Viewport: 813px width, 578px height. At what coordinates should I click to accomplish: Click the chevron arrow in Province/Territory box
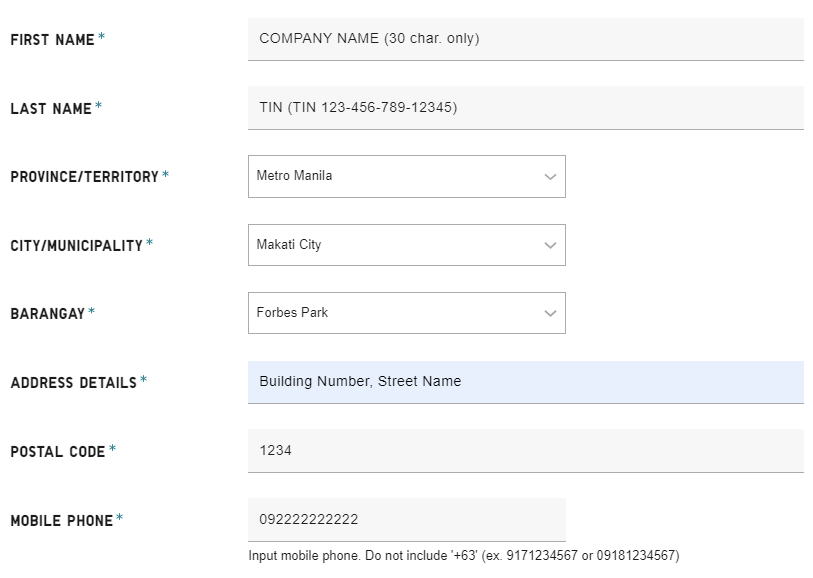coord(550,177)
